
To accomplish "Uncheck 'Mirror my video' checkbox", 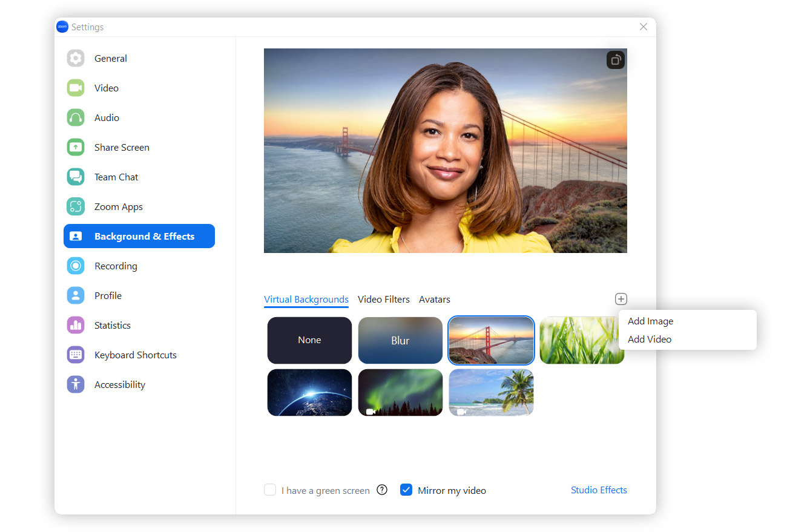I will click(406, 490).
